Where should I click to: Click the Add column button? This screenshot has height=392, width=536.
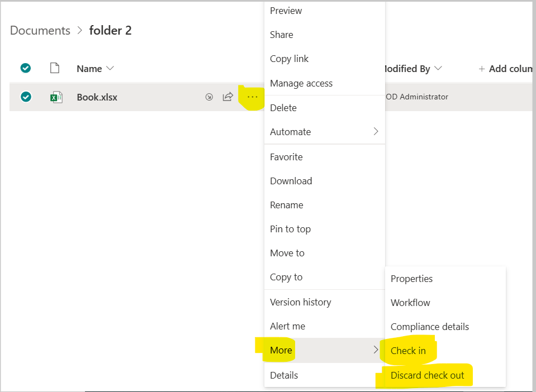506,69
